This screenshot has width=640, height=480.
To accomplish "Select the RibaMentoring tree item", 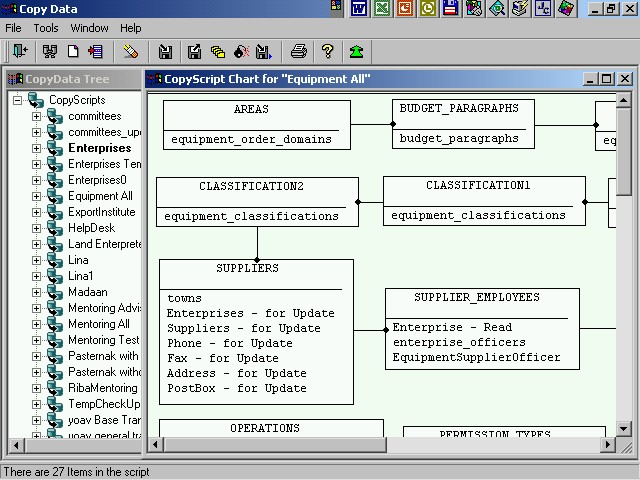I will [102, 388].
